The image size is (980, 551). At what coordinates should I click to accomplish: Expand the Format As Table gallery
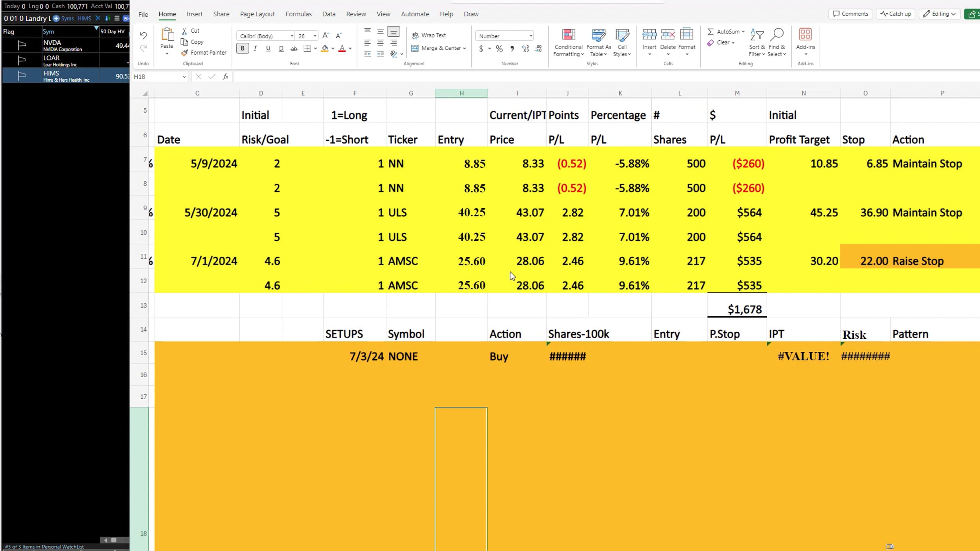[599, 43]
